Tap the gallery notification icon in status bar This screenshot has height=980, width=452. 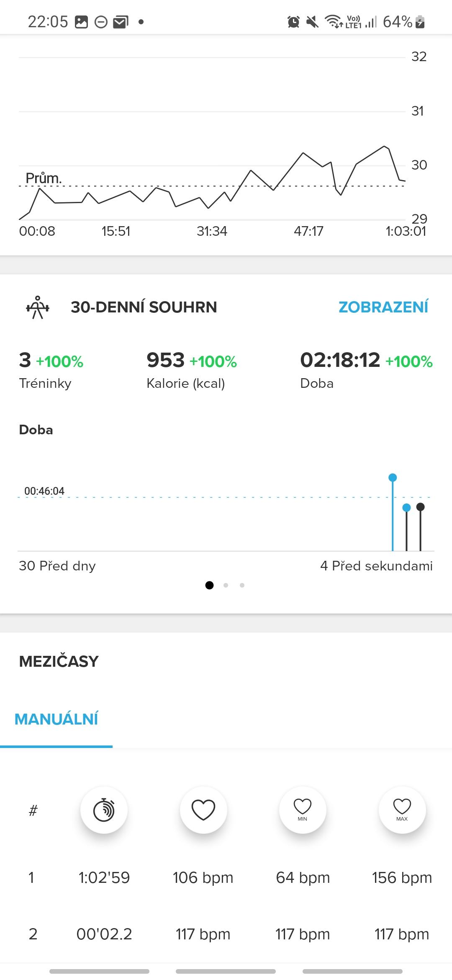coord(81,22)
